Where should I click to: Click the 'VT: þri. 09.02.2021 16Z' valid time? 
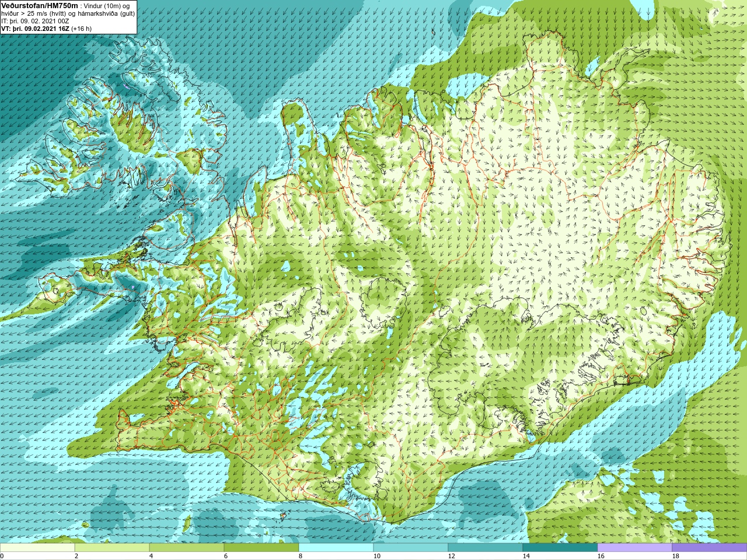tap(35, 29)
